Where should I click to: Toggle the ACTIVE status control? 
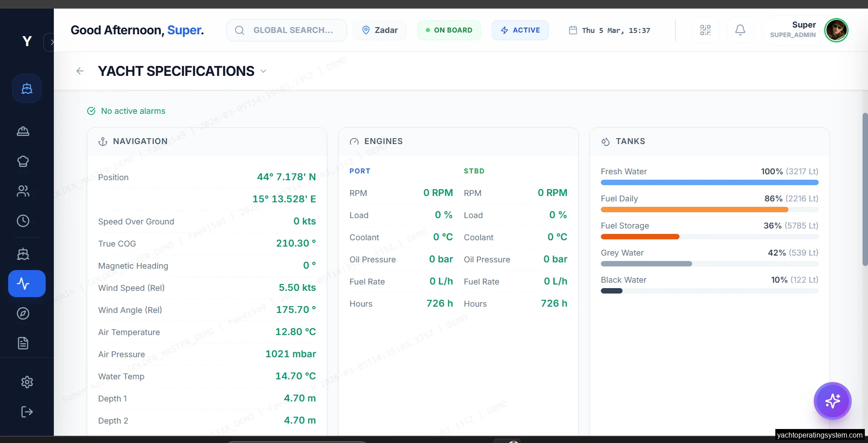tap(520, 30)
